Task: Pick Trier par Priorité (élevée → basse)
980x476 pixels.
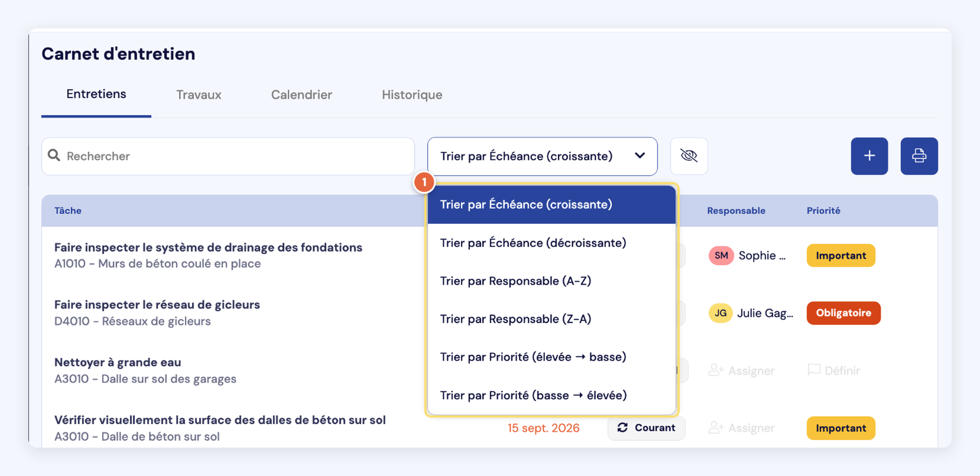Action: tap(551, 357)
